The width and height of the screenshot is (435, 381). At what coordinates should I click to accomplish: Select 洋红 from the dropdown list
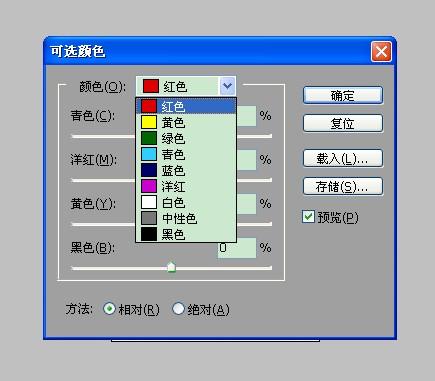186,186
